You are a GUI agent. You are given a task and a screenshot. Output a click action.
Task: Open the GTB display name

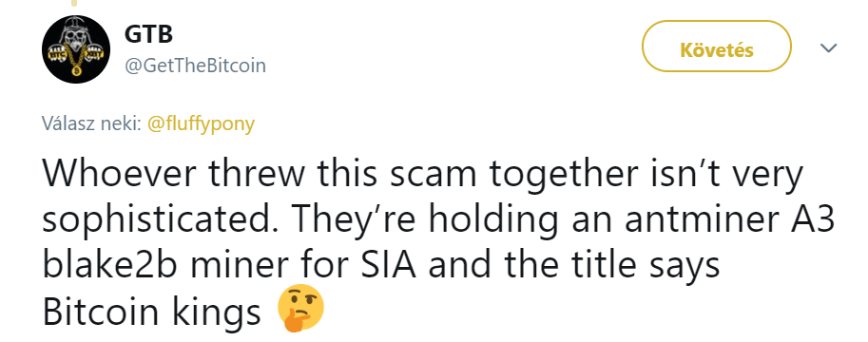[148, 34]
